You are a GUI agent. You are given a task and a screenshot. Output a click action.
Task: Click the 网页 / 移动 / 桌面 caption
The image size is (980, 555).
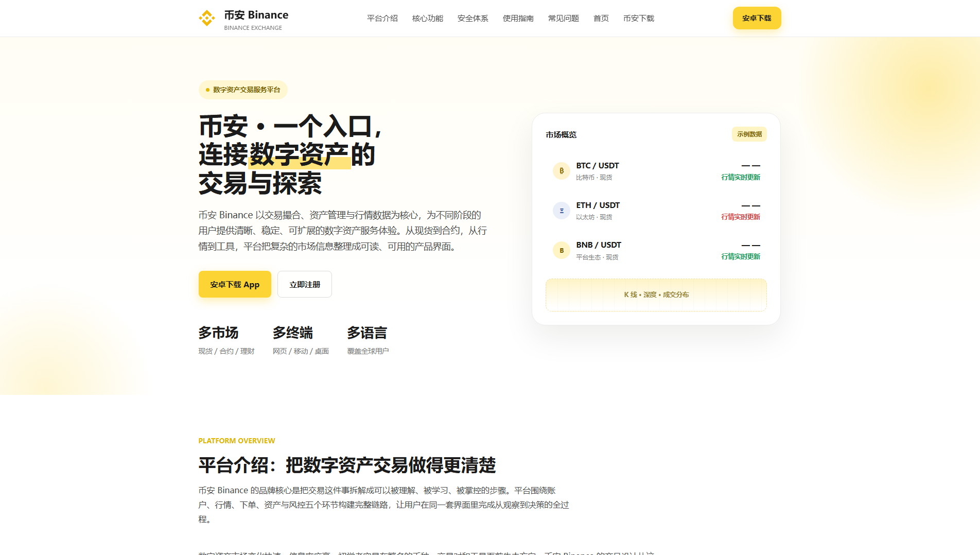tap(301, 351)
